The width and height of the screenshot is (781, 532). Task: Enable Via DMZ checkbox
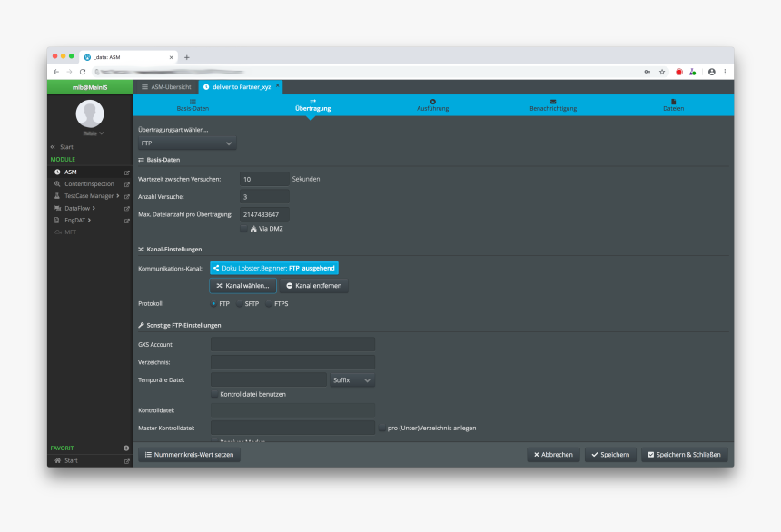pyautogui.click(x=243, y=229)
